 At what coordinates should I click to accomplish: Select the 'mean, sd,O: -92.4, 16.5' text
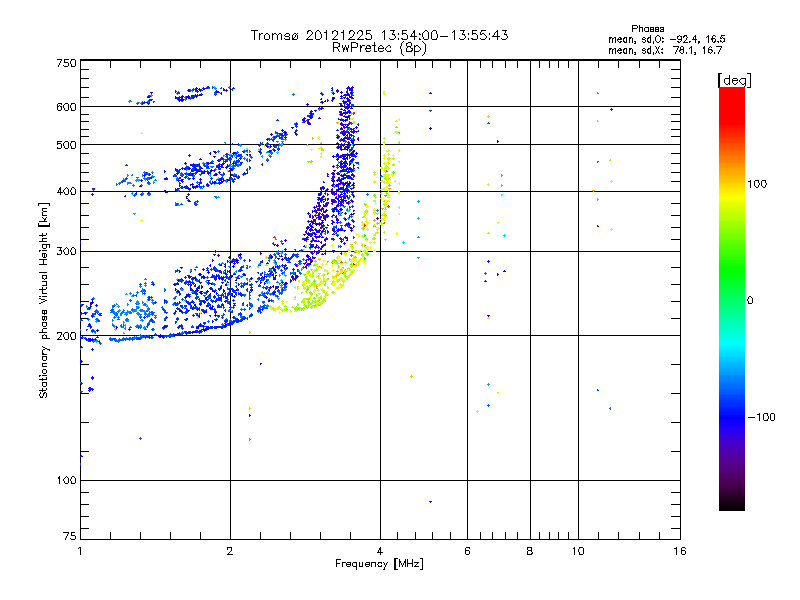pos(667,39)
